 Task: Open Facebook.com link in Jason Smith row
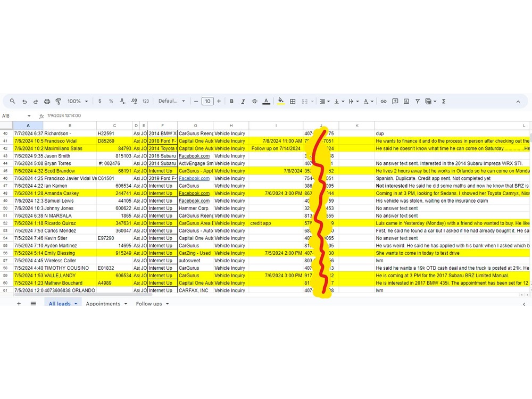194,156
